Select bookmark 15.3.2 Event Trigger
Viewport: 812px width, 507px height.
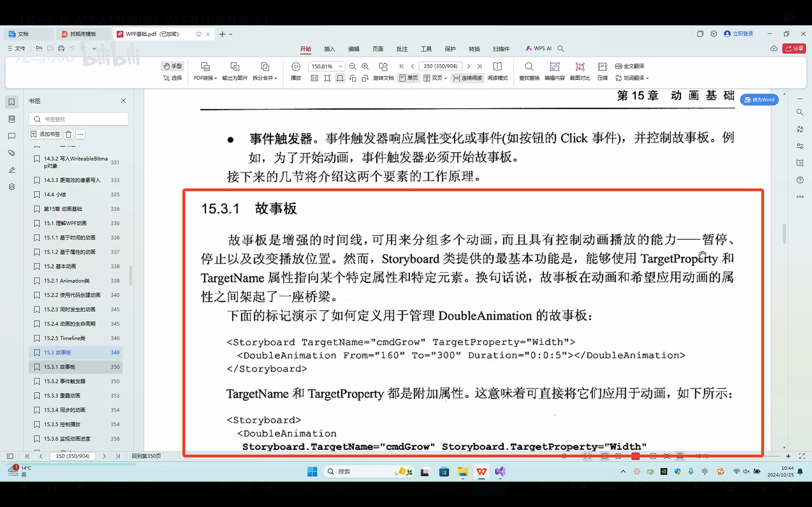tap(64, 381)
